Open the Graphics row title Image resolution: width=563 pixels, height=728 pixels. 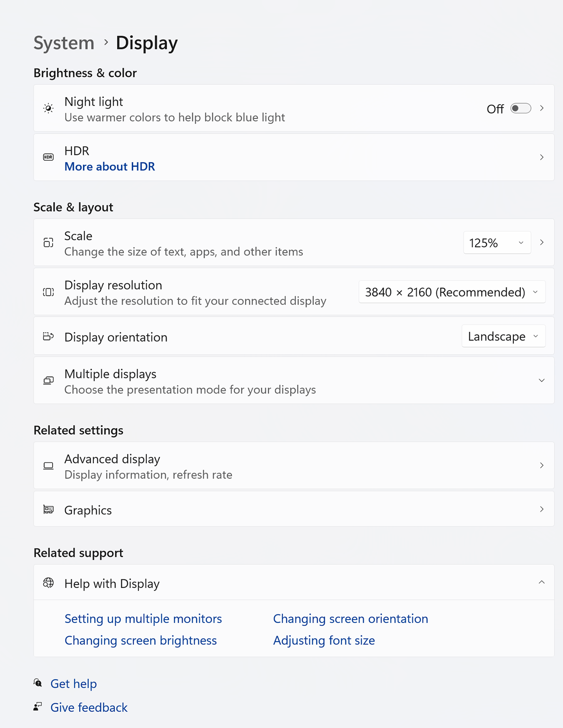(88, 510)
